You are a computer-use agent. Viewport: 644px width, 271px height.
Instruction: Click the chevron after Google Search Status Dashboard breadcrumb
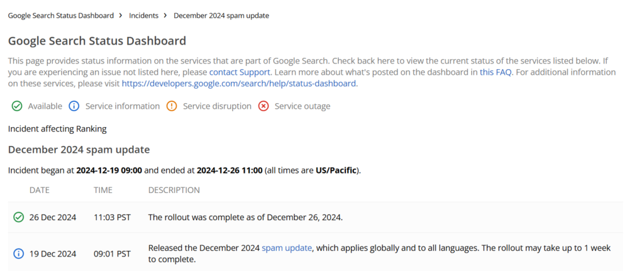pyautogui.click(x=121, y=16)
